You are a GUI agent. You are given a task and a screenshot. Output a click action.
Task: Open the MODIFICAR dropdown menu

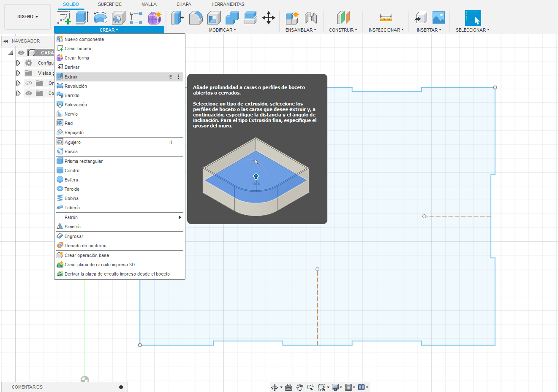pos(223,30)
